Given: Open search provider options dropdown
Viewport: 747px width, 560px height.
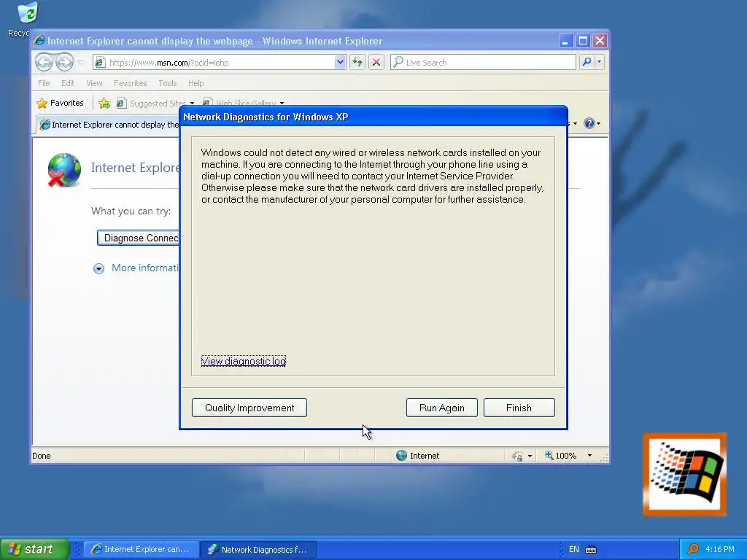Looking at the screenshot, I should (x=600, y=62).
